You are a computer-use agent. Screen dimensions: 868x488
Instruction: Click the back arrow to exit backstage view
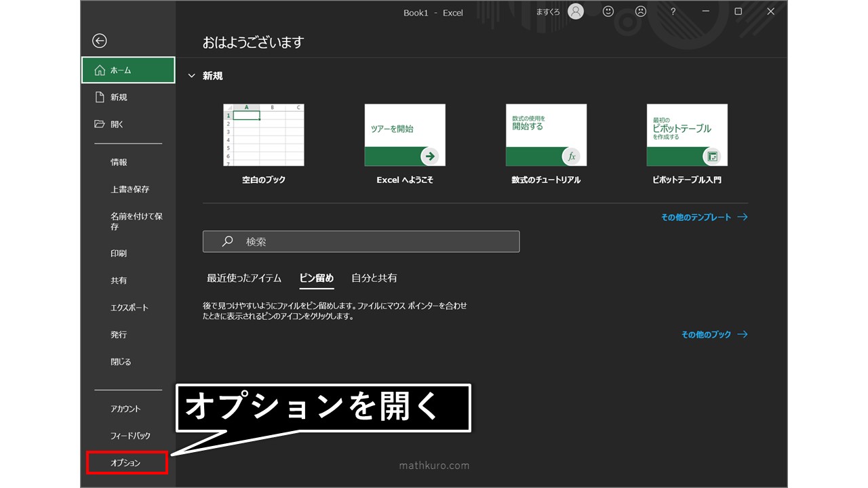99,41
